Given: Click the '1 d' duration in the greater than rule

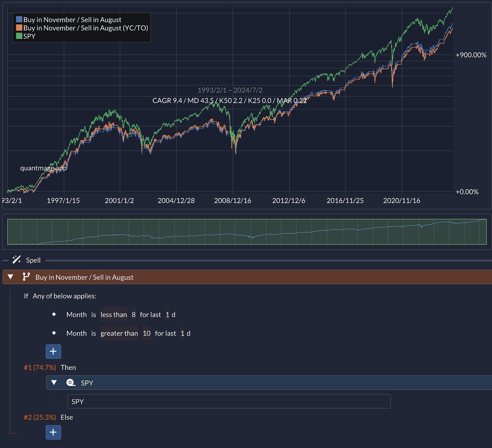Looking at the screenshot, I should coord(186,333).
